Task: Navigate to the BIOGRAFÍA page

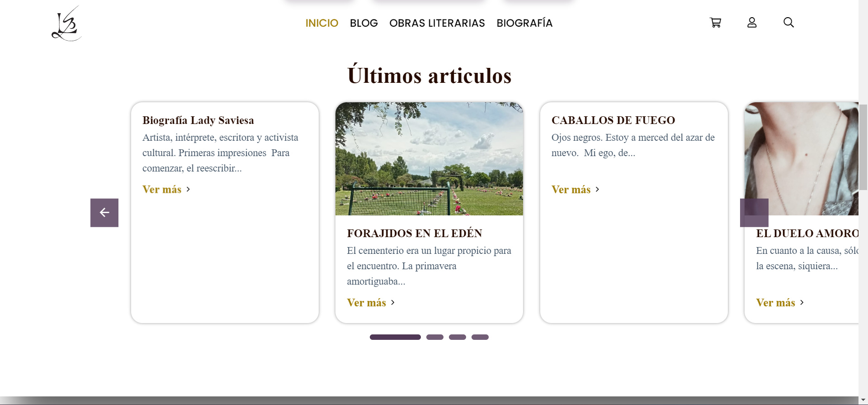Action: pyautogui.click(x=524, y=23)
